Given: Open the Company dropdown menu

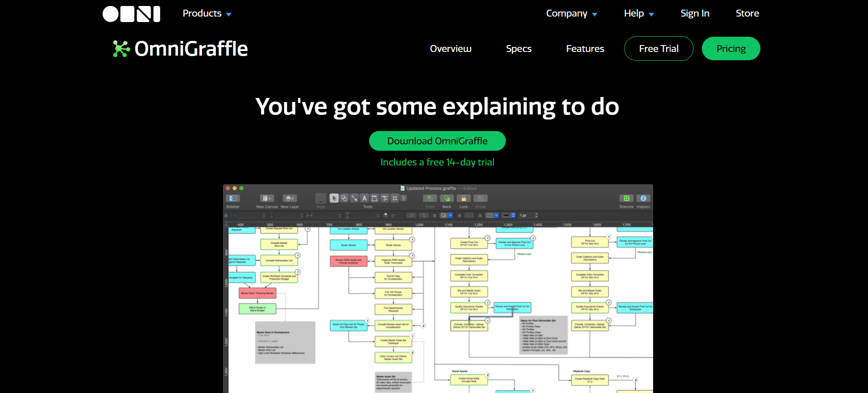Looking at the screenshot, I should click(572, 13).
